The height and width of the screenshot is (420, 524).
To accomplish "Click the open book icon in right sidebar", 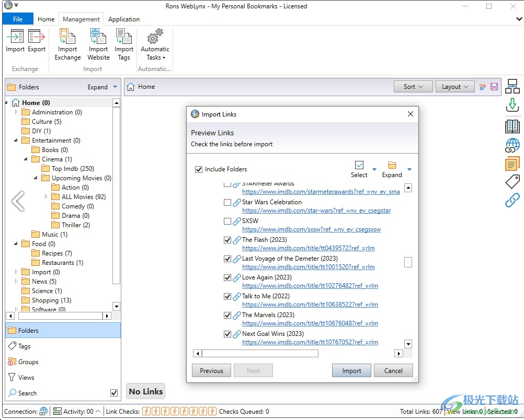I will pyautogui.click(x=512, y=126).
